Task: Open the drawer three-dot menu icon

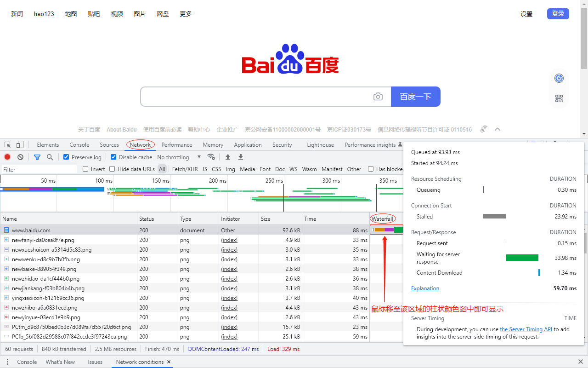Action: pos(7,362)
